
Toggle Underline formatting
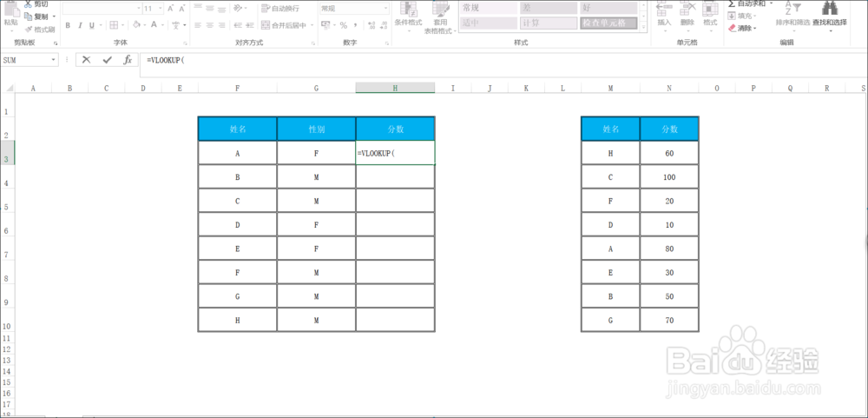tap(91, 25)
